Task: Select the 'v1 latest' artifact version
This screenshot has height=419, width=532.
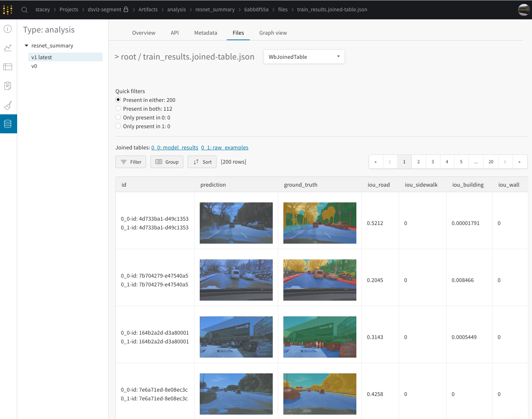Action: click(65, 57)
